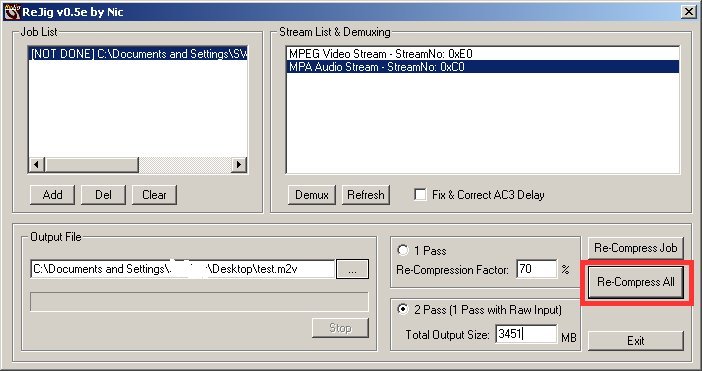Refresh the stream list
This screenshot has height=371, width=702.
[366, 195]
